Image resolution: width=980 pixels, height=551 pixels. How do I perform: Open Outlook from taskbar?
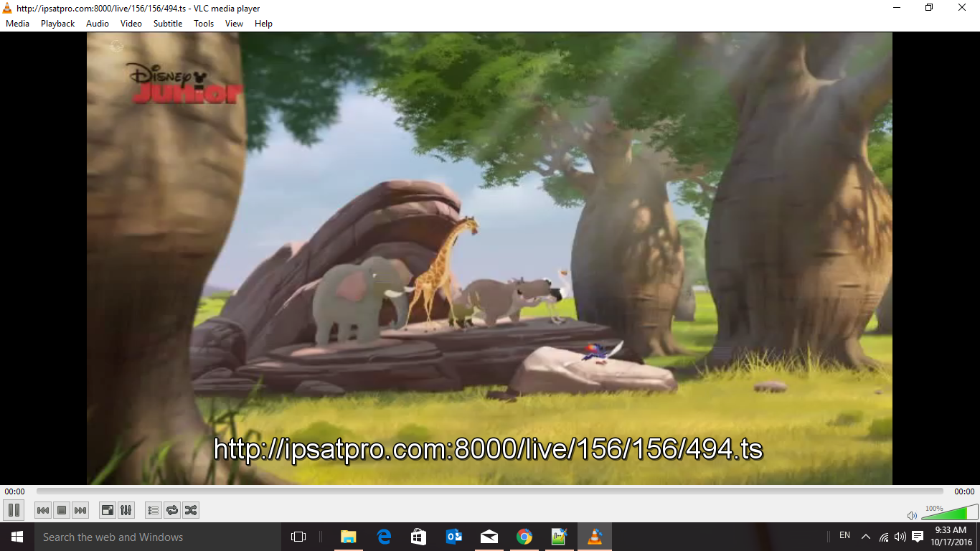click(454, 537)
